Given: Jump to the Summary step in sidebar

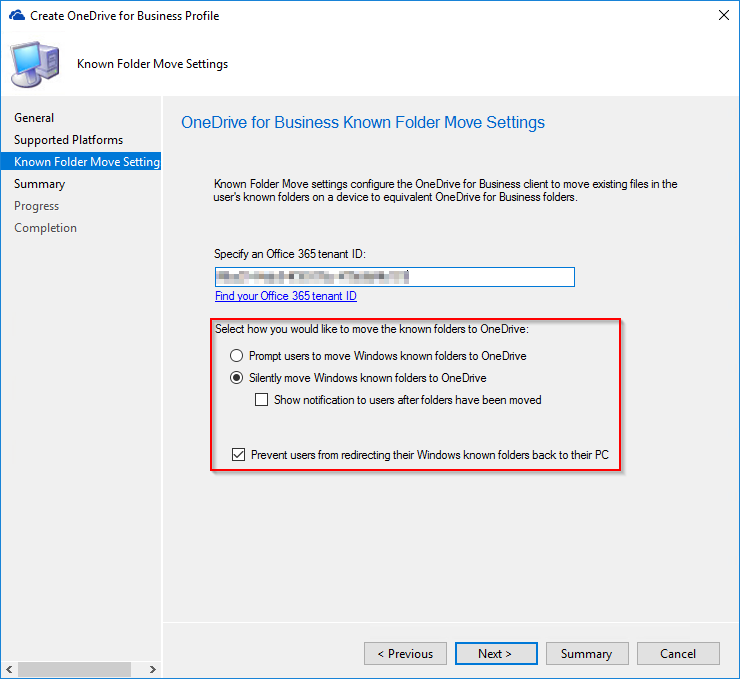Looking at the screenshot, I should pos(39,184).
